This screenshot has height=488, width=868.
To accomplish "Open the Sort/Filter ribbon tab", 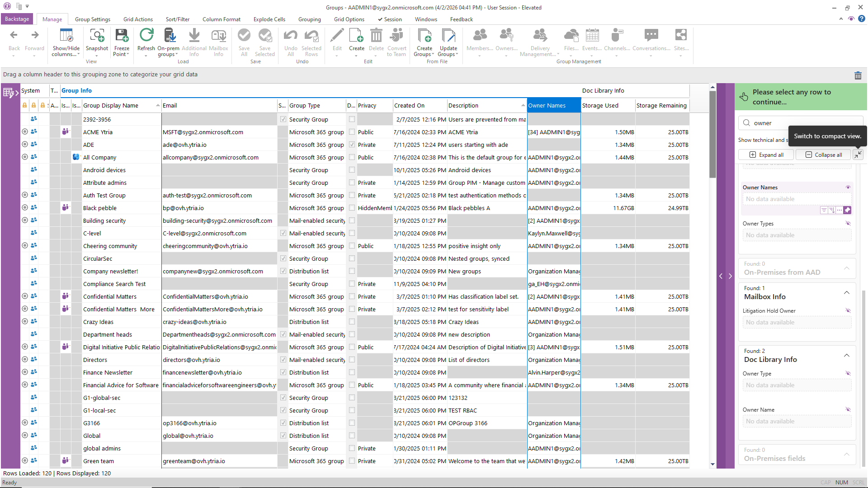I will (177, 19).
